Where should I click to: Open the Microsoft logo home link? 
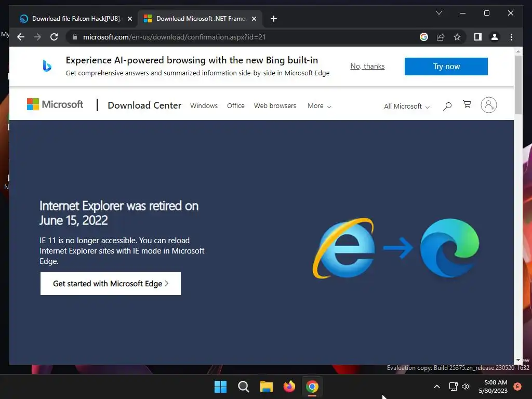click(x=55, y=104)
